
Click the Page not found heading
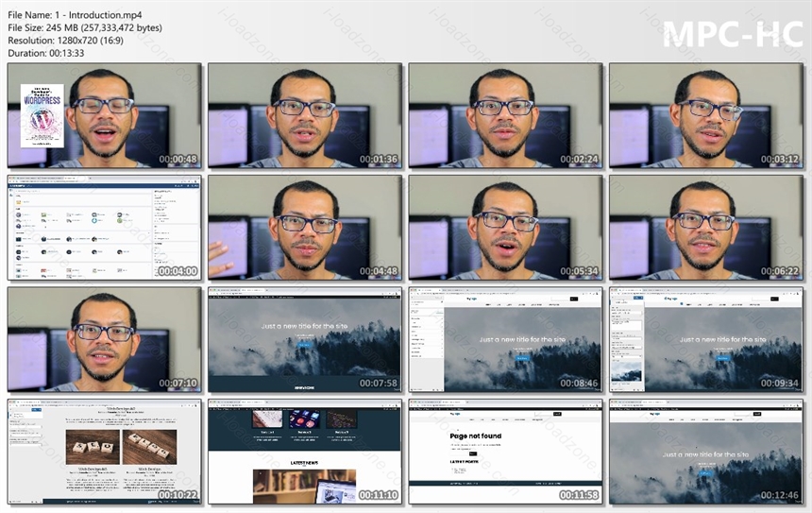tap(475, 436)
